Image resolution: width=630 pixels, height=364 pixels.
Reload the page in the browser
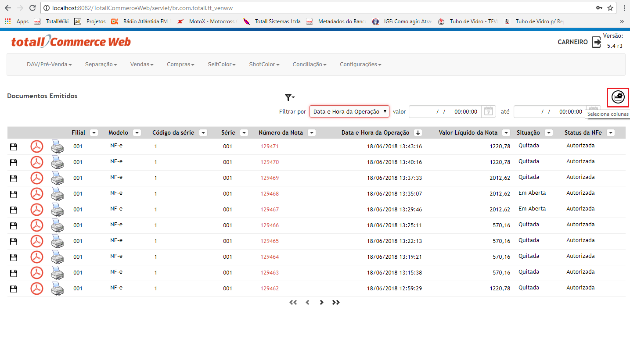tap(32, 8)
